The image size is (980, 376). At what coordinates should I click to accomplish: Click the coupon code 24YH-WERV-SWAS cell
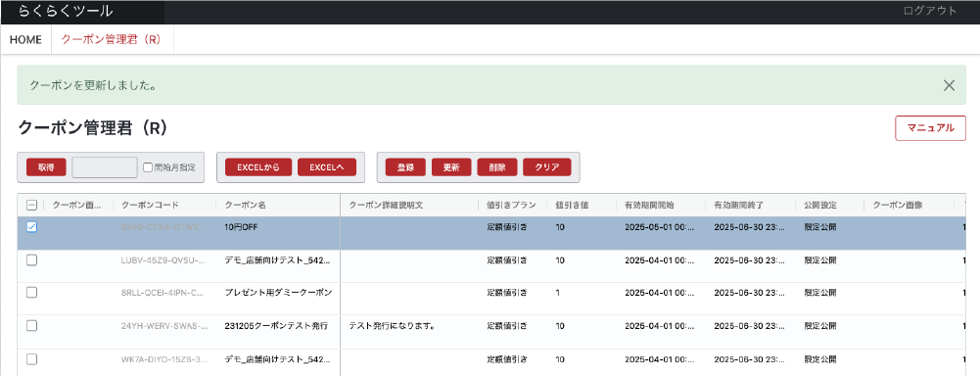coord(163,325)
